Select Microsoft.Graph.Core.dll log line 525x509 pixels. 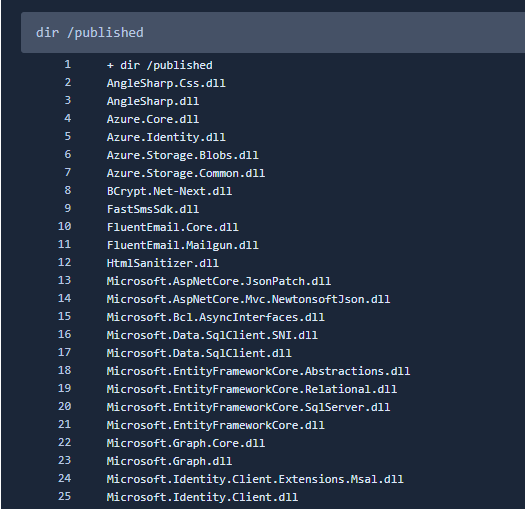click(x=186, y=443)
